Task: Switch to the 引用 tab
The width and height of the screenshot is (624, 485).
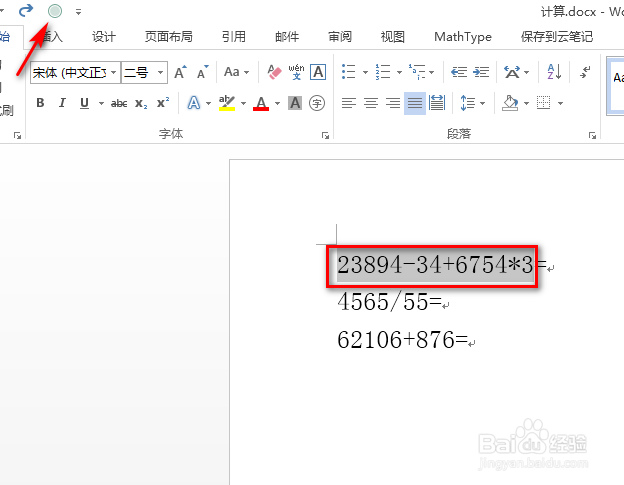Action: click(x=234, y=37)
